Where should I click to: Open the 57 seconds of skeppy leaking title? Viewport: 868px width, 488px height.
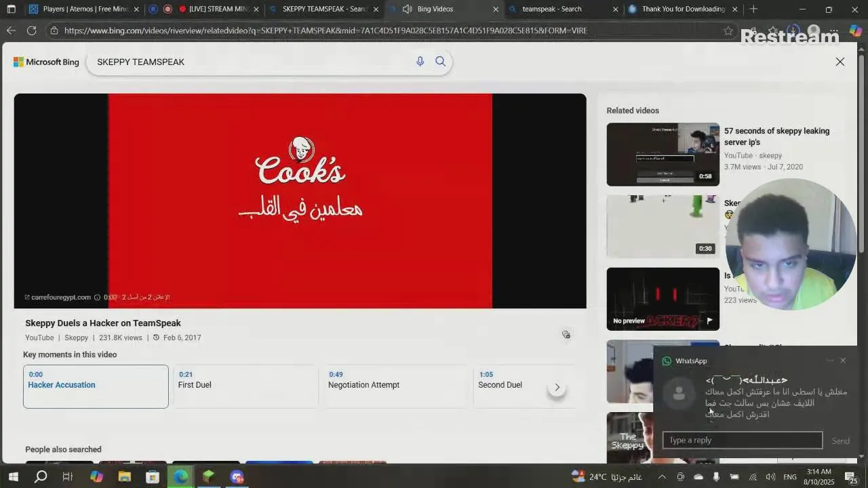pos(776,136)
